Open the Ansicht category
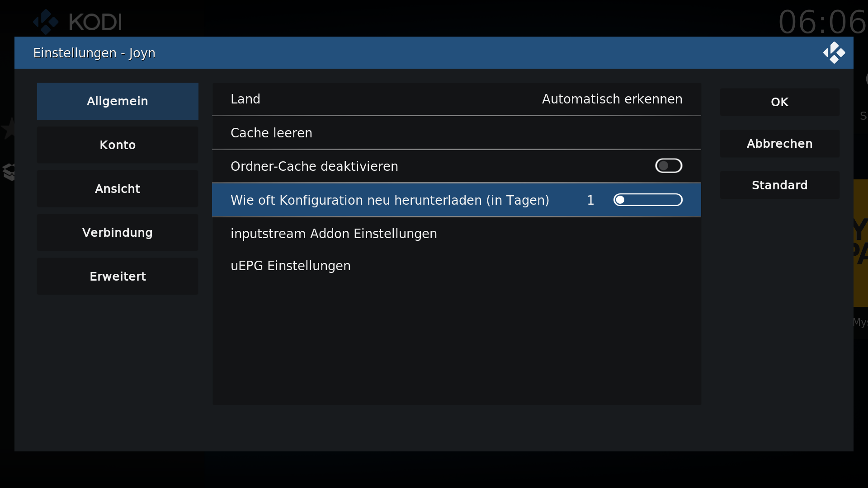Image resolution: width=868 pixels, height=488 pixels. tap(118, 189)
